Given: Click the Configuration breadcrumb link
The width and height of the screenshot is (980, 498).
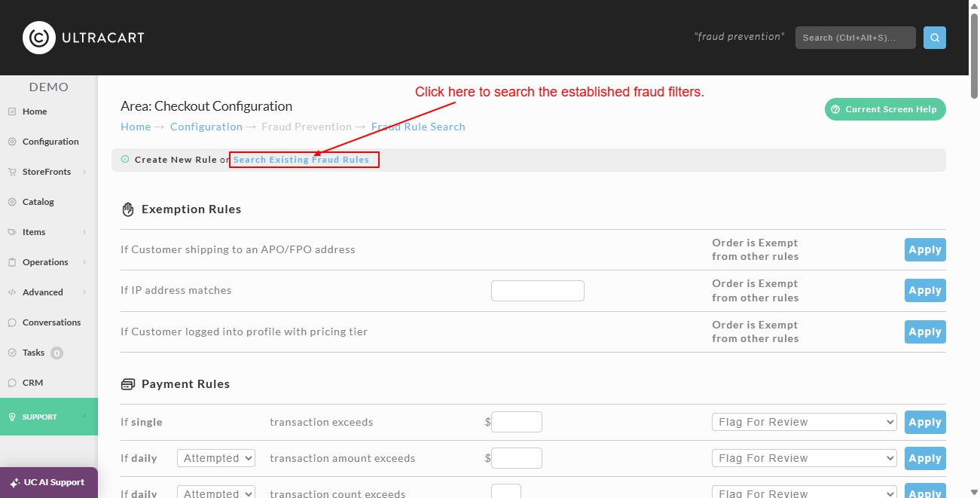Looking at the screenshot, I should [206, 127].
